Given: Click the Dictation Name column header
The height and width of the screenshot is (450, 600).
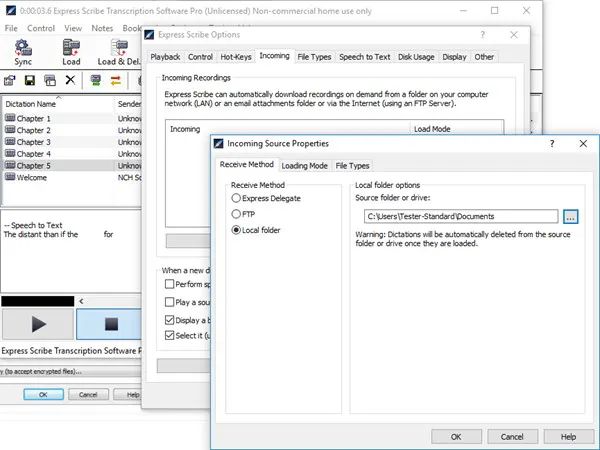Looking at the screenshot, I should [57, 104].
